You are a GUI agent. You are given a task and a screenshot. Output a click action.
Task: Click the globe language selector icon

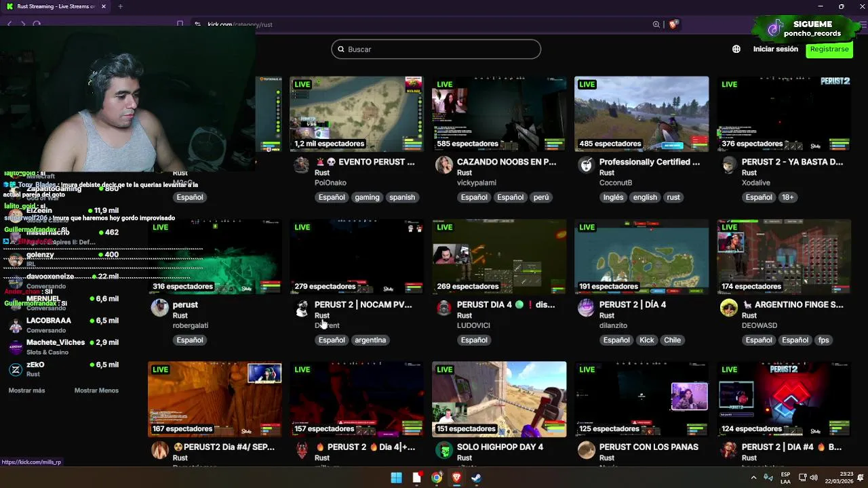(736, 49)
